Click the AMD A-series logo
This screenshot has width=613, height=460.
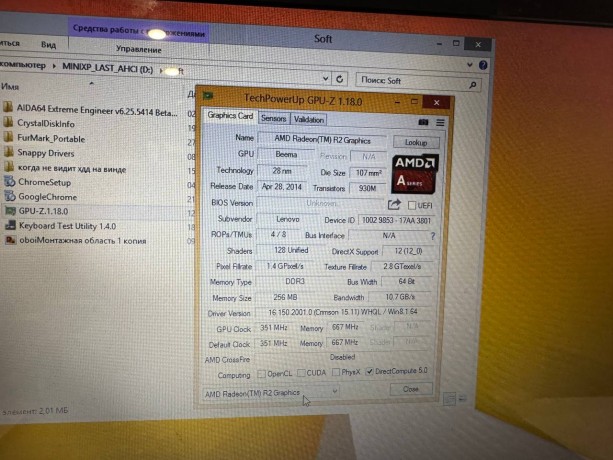coord(414,174)
